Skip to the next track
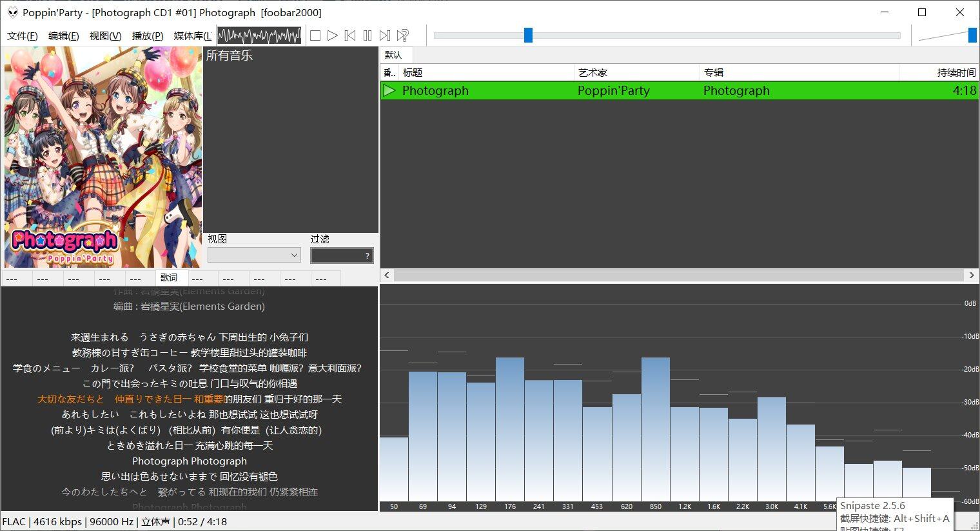The height and width of the screenshot is (531, 980). (385, 35)
